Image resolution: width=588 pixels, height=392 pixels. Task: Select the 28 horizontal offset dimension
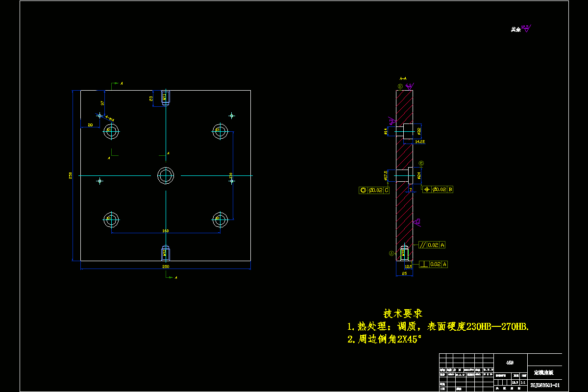point(90,125)
